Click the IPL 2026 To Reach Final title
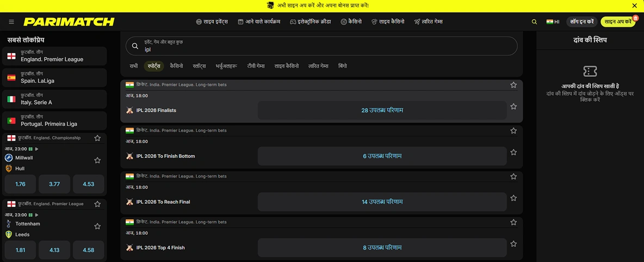Image resolution: width=644 pixels, height=262 pixels. (x=163, y=202)
